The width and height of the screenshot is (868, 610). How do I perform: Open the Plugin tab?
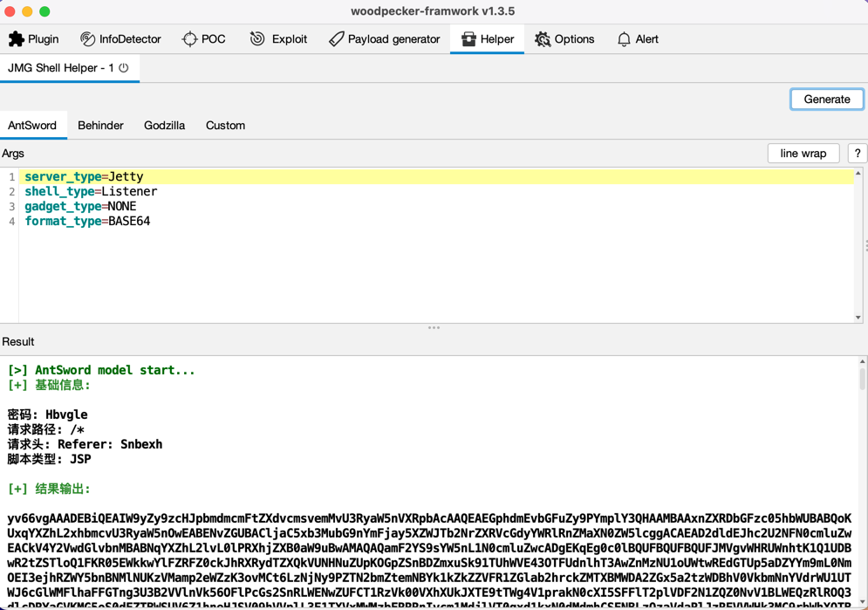pyautogui.click(x=34, y=38)
